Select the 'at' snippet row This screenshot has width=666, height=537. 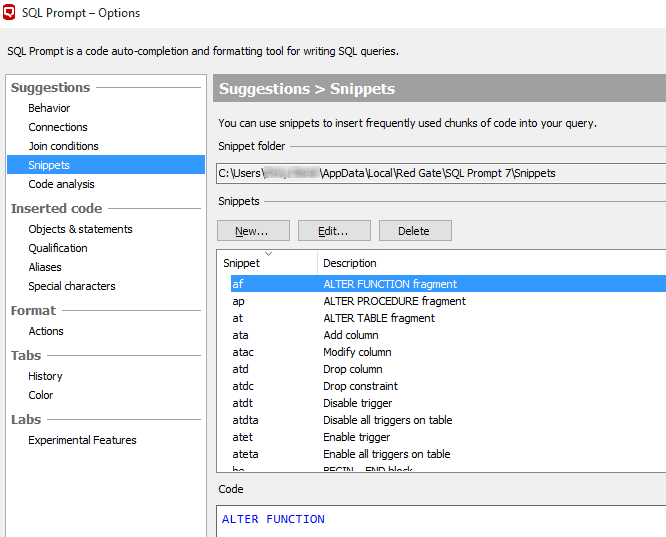(448, 318)
